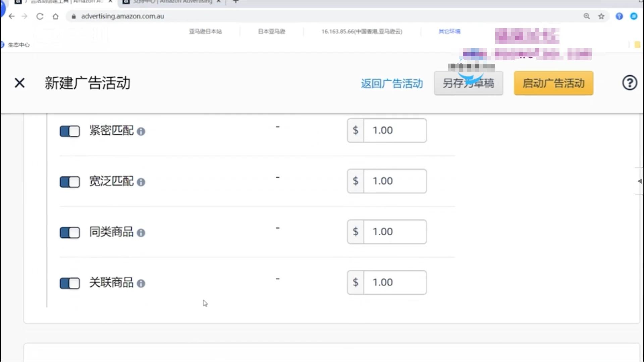The height and width of the screenshot is (362, 644).
Task: Click the browser home icon
Action: point(56,16)
